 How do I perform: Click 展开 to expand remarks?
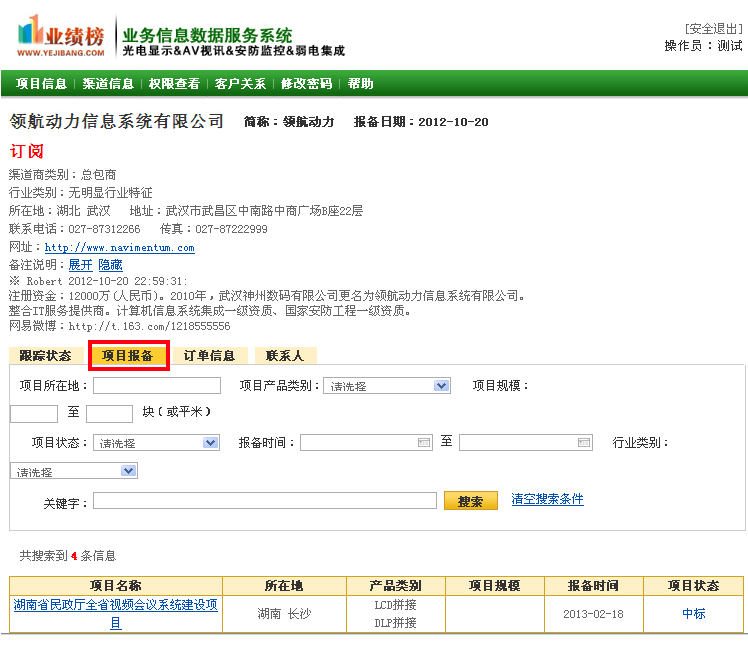pos(80,265)
